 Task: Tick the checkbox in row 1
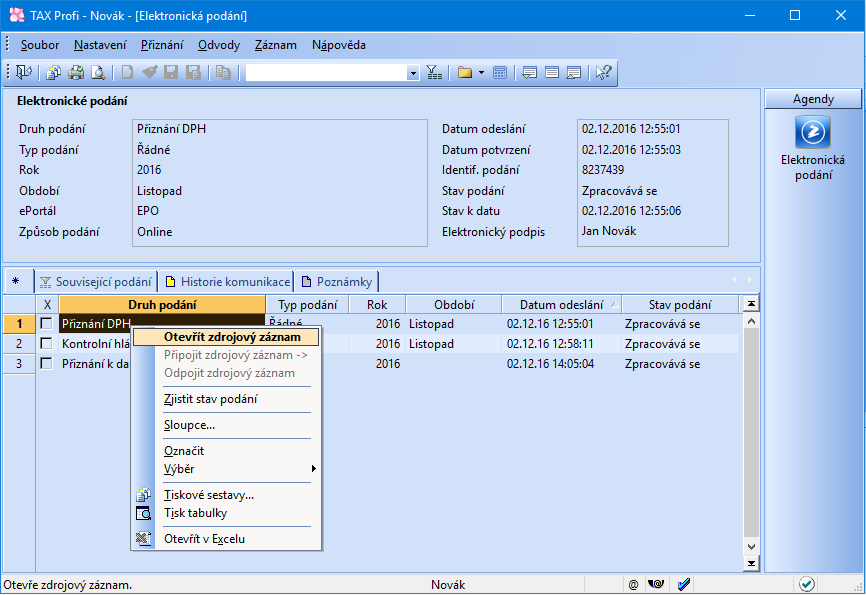(46, 324)
